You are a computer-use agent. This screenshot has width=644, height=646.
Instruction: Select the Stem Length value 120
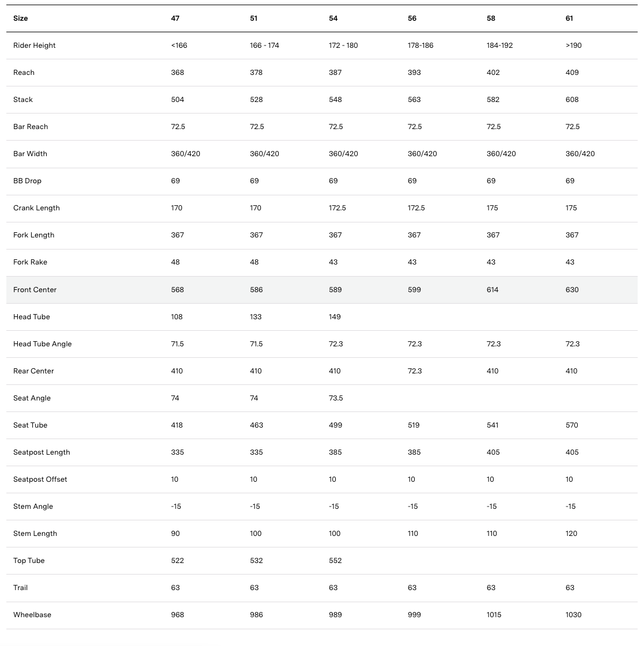click(571, 534)
